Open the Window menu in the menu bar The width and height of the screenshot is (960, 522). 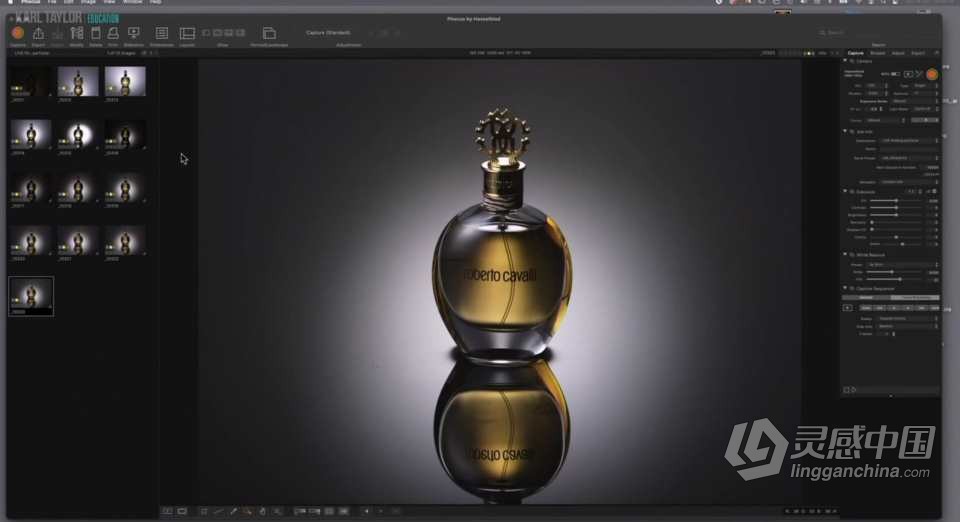[x=132, y=2]
